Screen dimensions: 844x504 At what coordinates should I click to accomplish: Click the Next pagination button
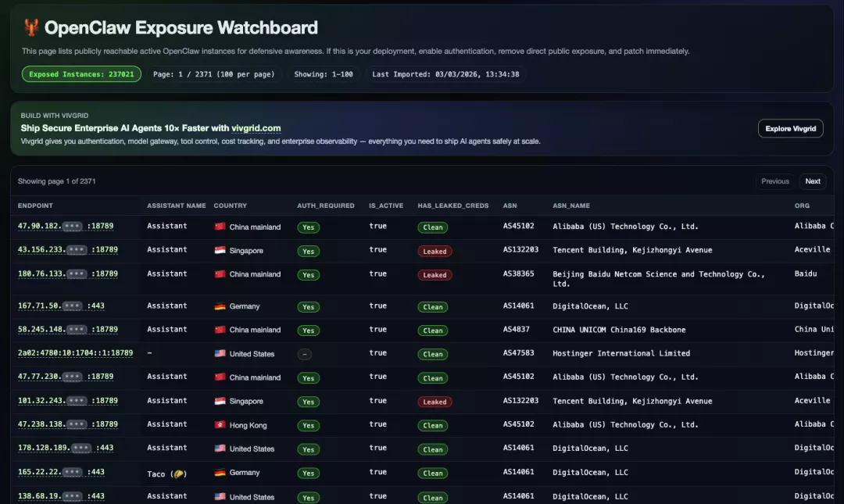tap(813, 181)
